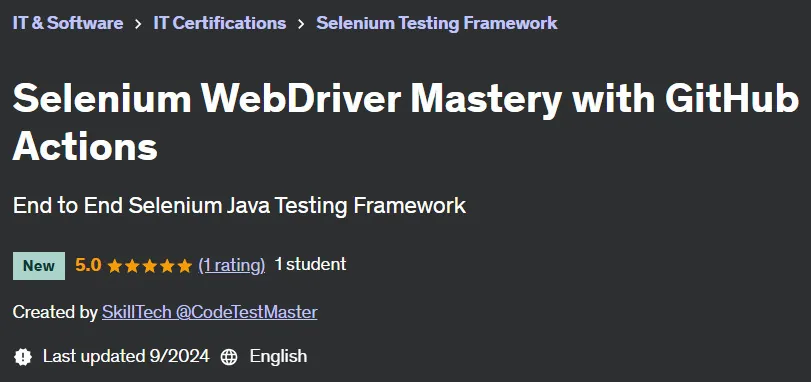Click the last updated badge icon

[x=23, y=357]
